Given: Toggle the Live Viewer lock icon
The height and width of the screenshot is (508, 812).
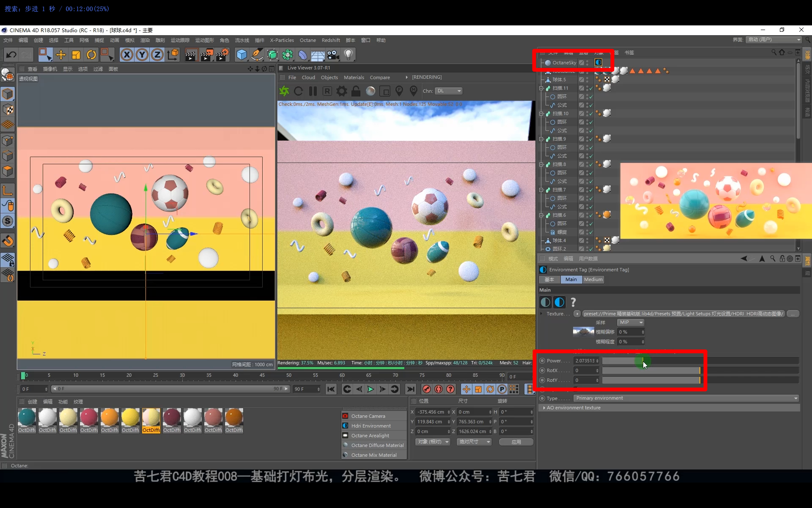Looking at the screenshot, I should tap(356, 91).
